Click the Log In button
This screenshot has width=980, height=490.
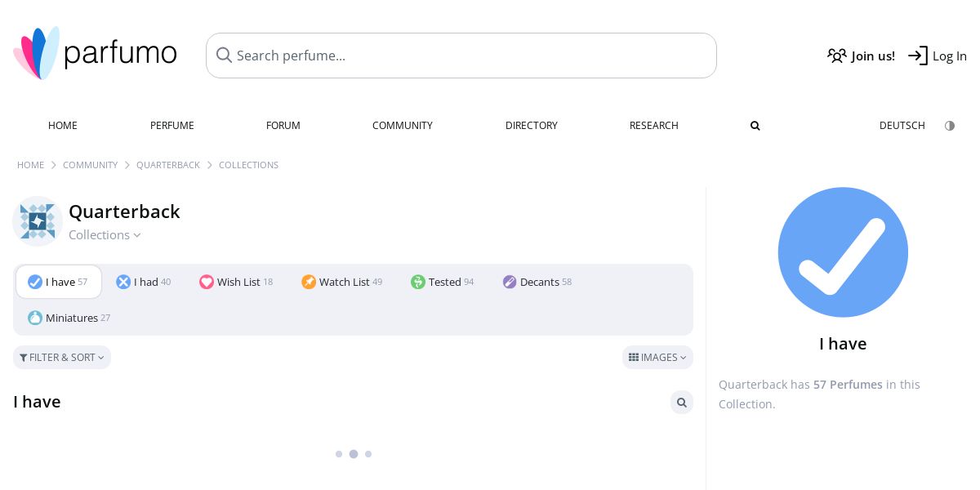(x=938, y=56)
